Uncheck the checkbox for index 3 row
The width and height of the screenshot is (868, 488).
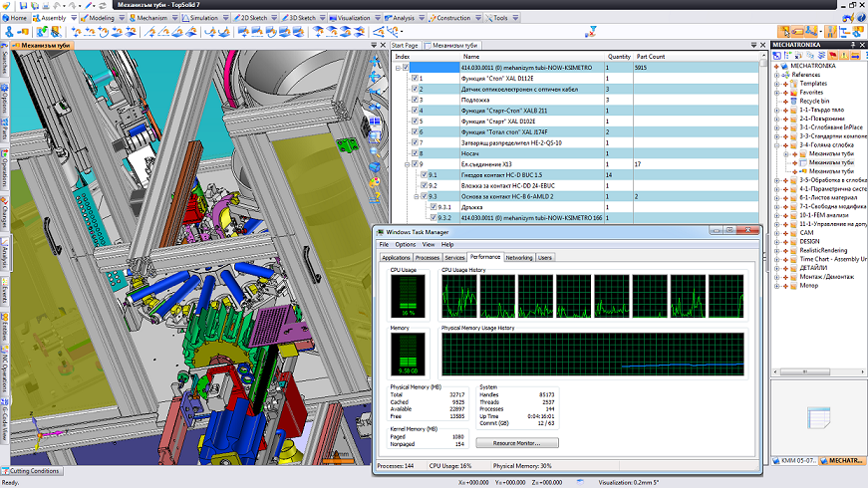[x=415, y=100]
